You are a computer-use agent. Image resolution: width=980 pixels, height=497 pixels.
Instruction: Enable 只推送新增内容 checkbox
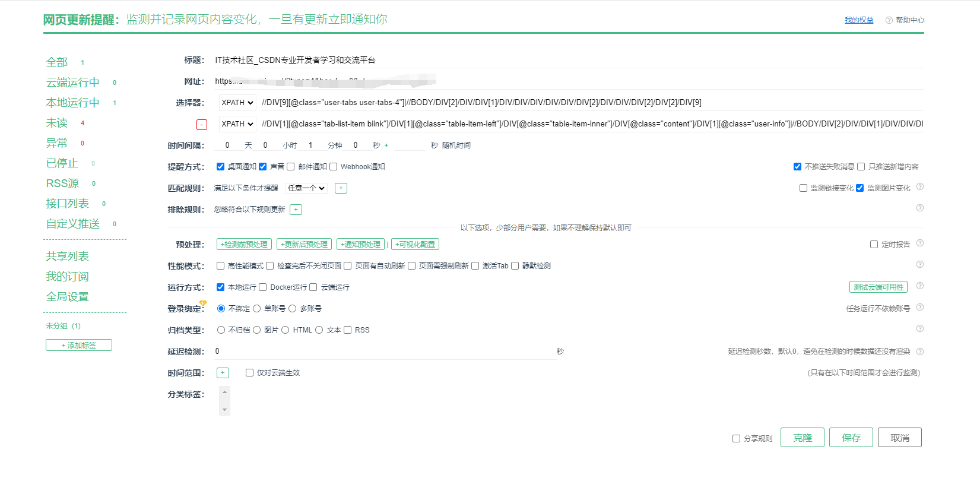click(x=861, y=167)
